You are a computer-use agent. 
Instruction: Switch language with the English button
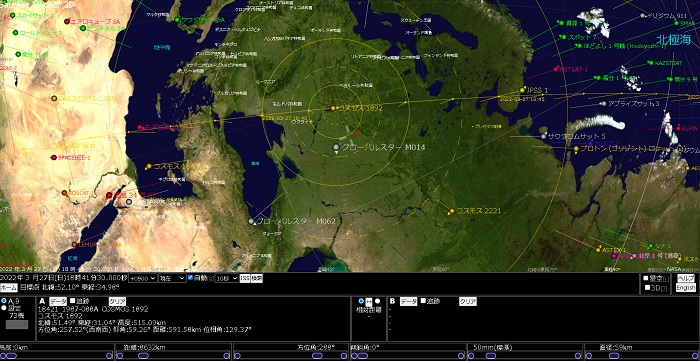[x=686, y=288]
